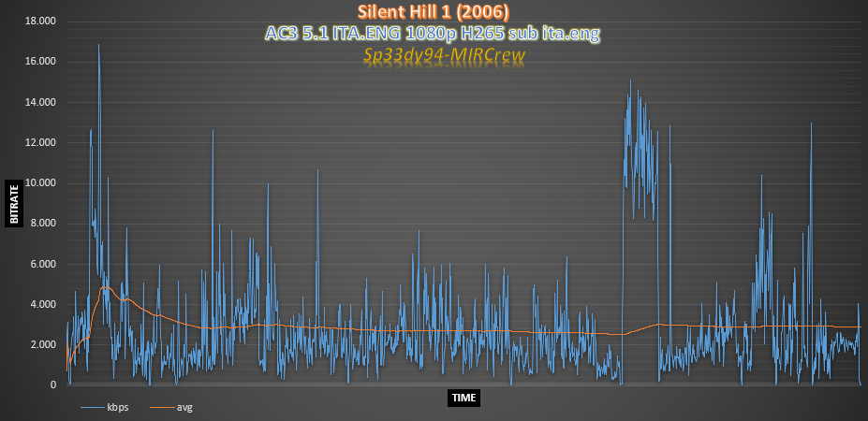The width and height of the screenshot is (868, 421).
Task: Click the 4.000 axis label
Action: (44, 304)
